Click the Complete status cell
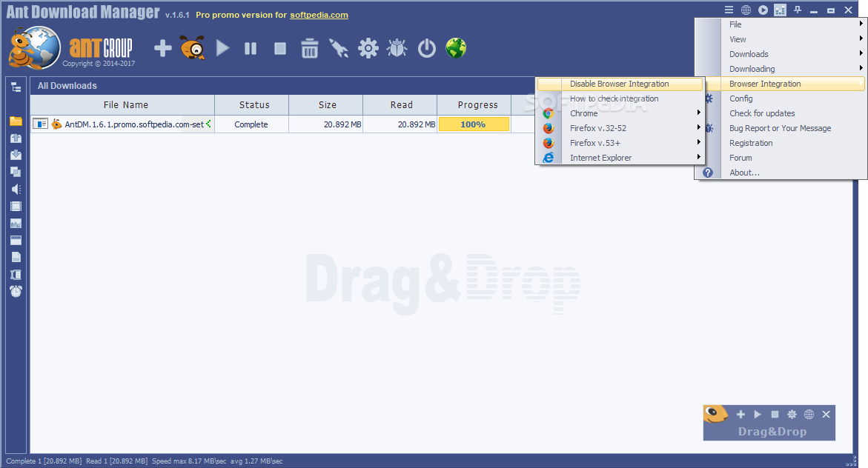Image resolution: width=868 pixels, height=468 pixels. coord(251,124)
